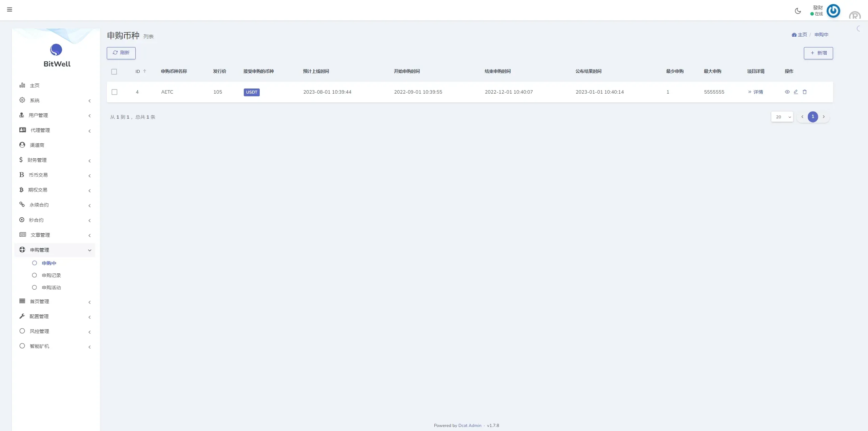Click the user avatar power icon
The height and width of the screenshot is (431, 868).
(833, 11)
